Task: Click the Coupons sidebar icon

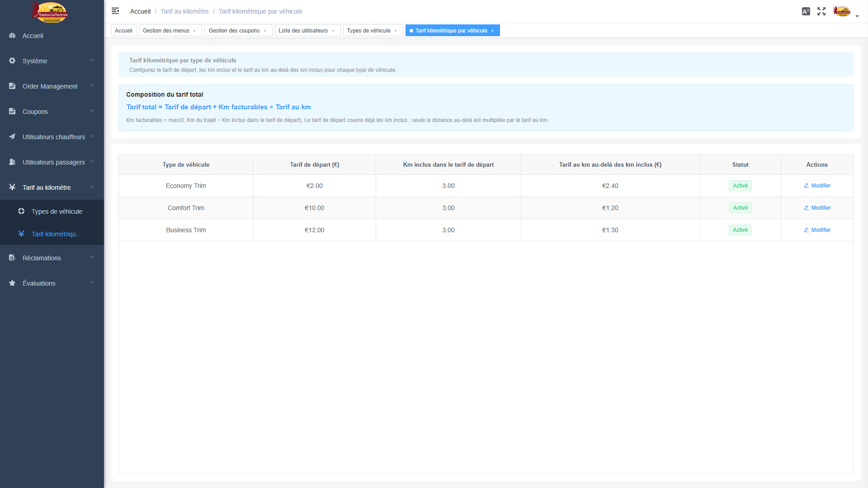Action: (x=12, y=111)
